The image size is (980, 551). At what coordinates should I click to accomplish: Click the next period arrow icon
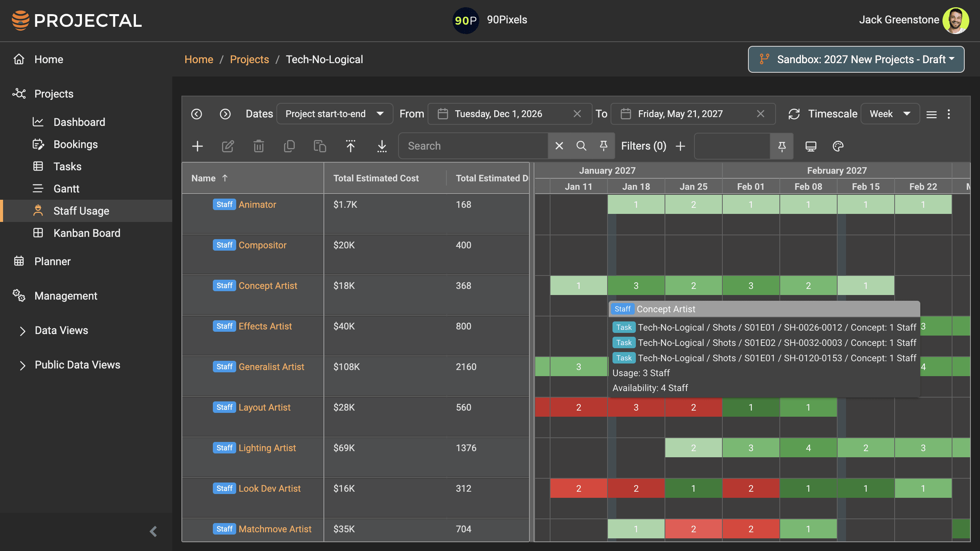225,114
